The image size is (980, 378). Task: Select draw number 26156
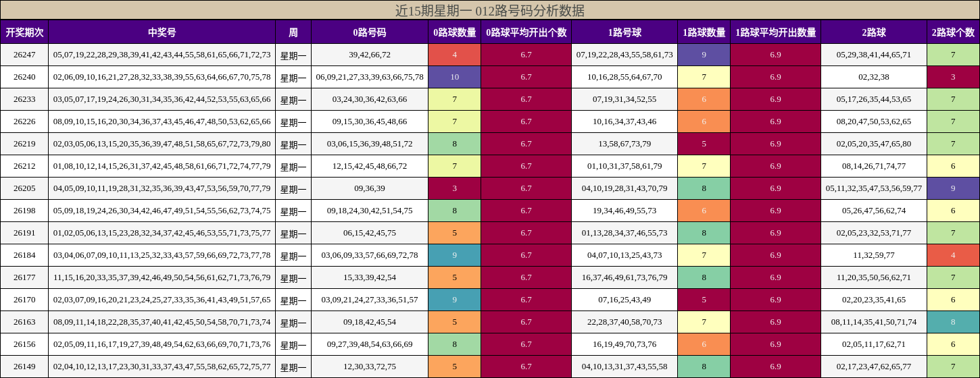24,344
